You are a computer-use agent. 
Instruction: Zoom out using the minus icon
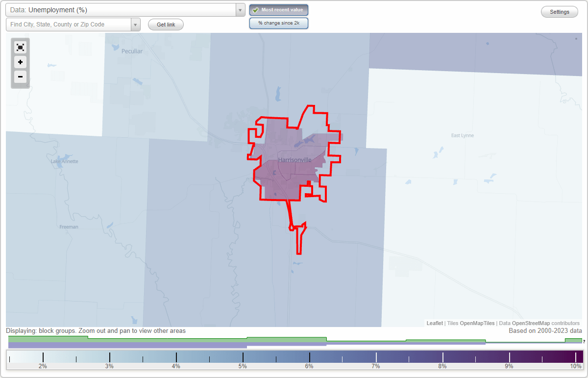pos(20,77)
